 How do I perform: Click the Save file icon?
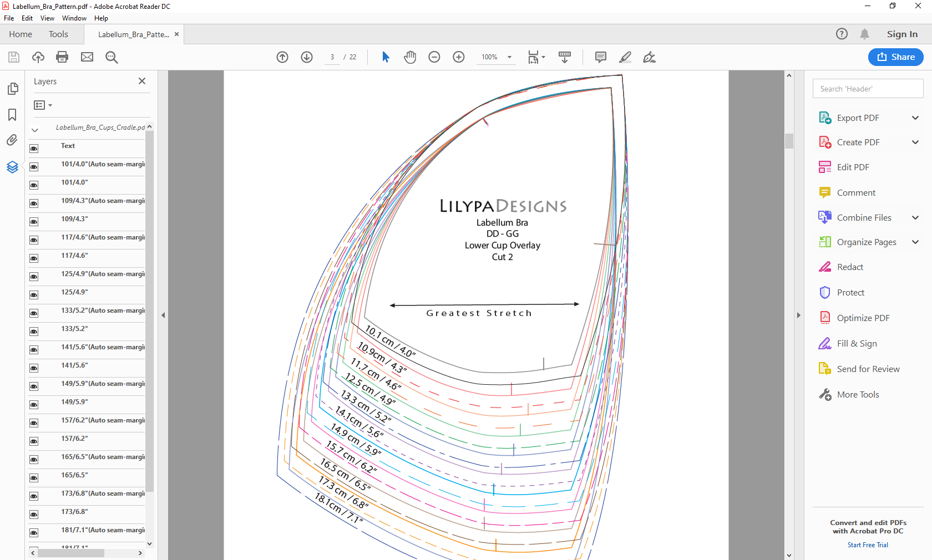click(x=14, y=57)
